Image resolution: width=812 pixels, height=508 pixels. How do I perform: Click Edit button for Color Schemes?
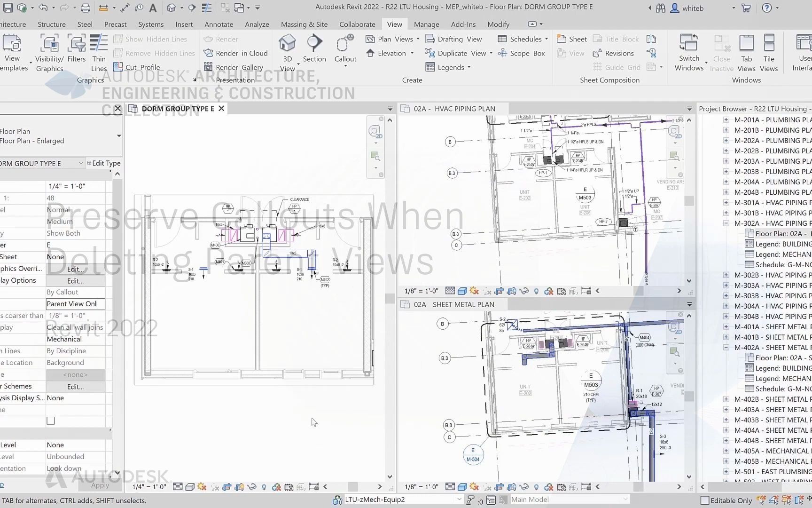(x=75, y=387)
